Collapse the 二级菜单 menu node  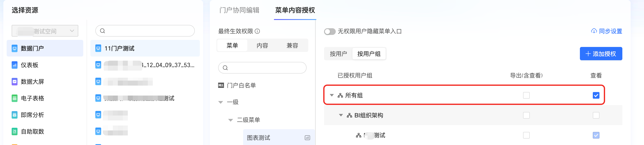point(230,120)
